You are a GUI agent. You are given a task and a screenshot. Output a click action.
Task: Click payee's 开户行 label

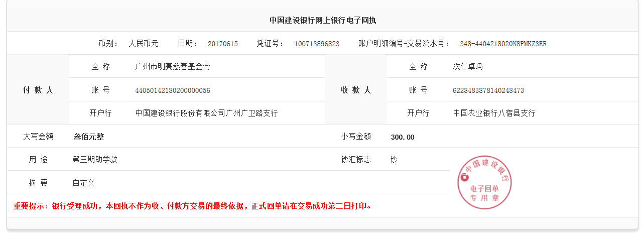[418, 113]
